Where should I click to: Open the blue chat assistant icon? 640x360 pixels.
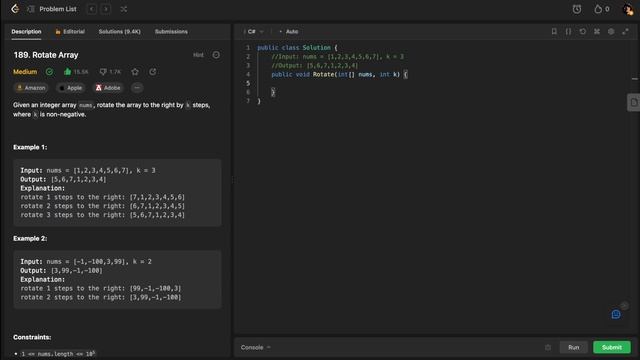pos(616,314)
